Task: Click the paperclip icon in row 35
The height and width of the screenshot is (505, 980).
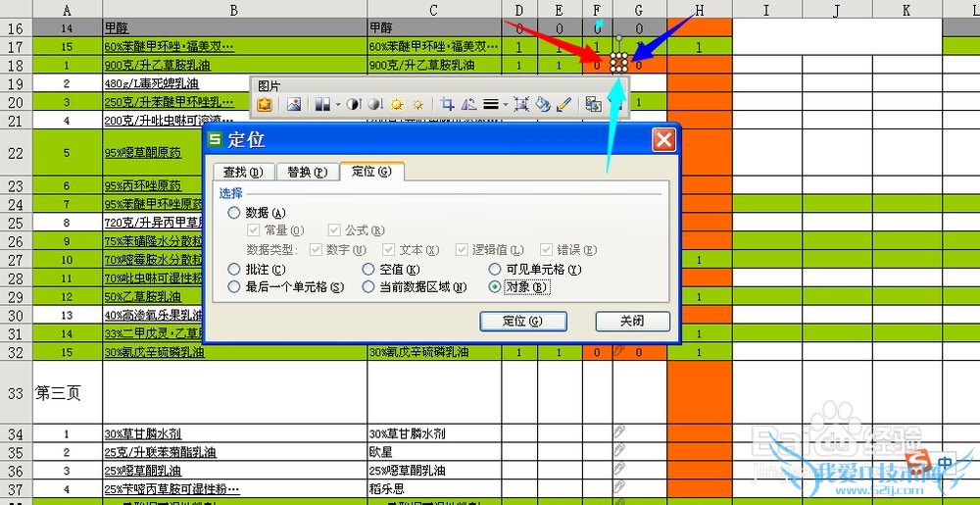Action: pyautogui.click(x=619, y=451)
